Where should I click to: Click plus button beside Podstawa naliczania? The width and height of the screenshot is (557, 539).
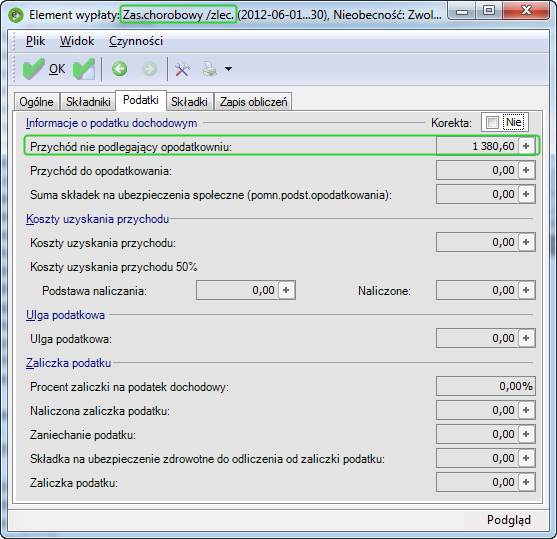pyautogui.click(x=286, y=290)
